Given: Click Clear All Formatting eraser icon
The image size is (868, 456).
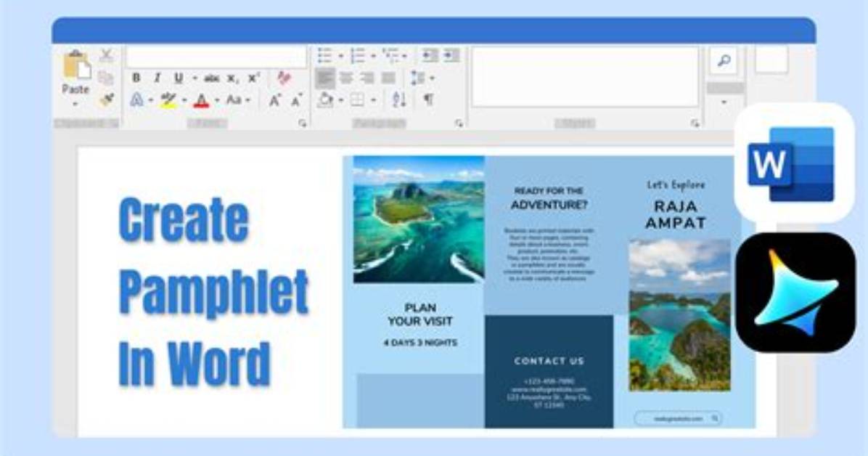Looking at the screenshot, I should pos(284,78).
